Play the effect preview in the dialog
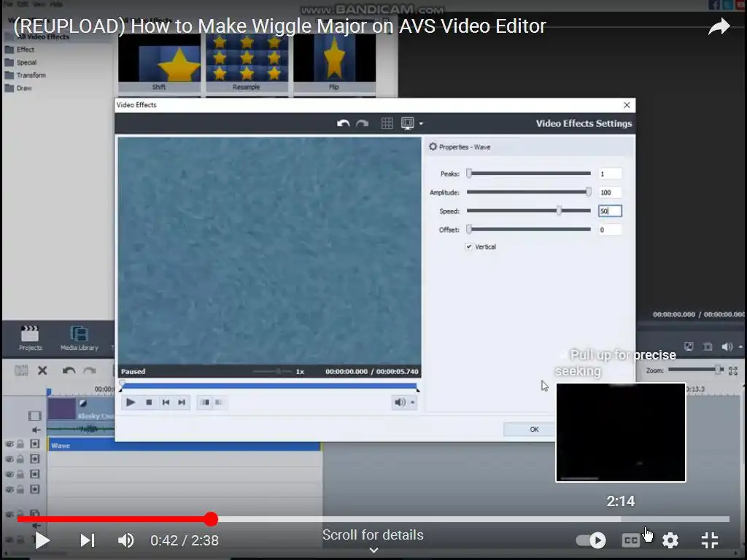The image size is (747, 560). coord(130,402)
